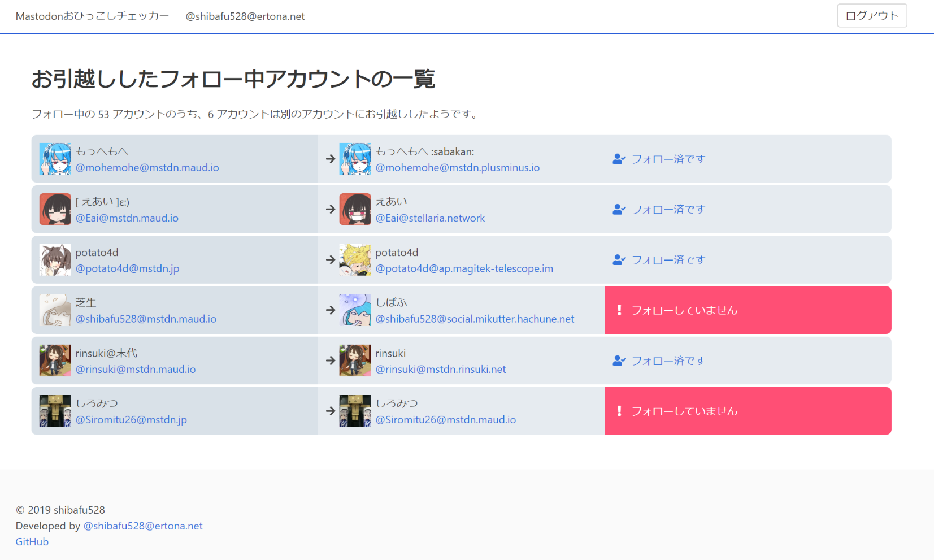This screenshot has width=934, height=560.
Task: Open the @potato4d@ap.magitek-telescope.im profile link
Action: click(x=464, y=268)
